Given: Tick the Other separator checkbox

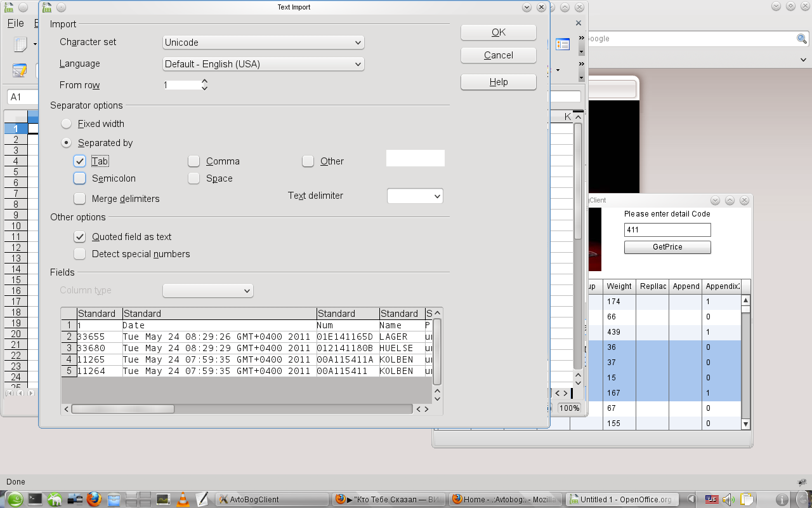Looking at the screenshot, I should [308, 161].
